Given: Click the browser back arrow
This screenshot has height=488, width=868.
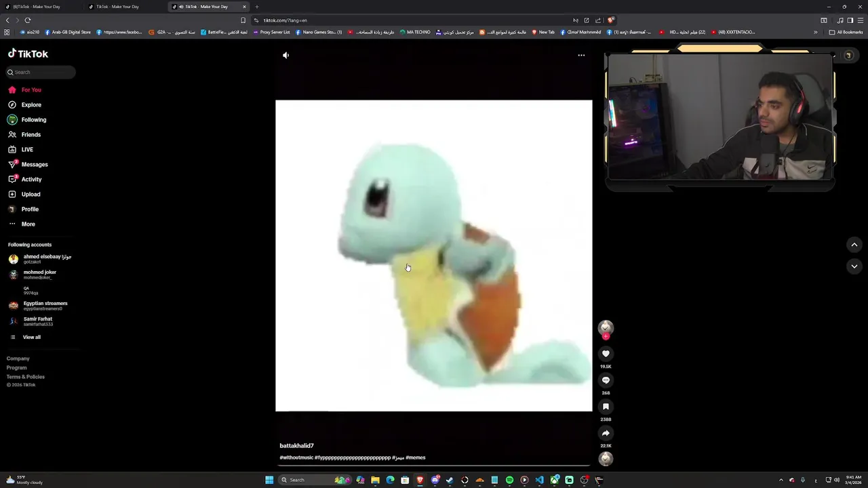Looking at the screenshot, I should click(7, 20).
